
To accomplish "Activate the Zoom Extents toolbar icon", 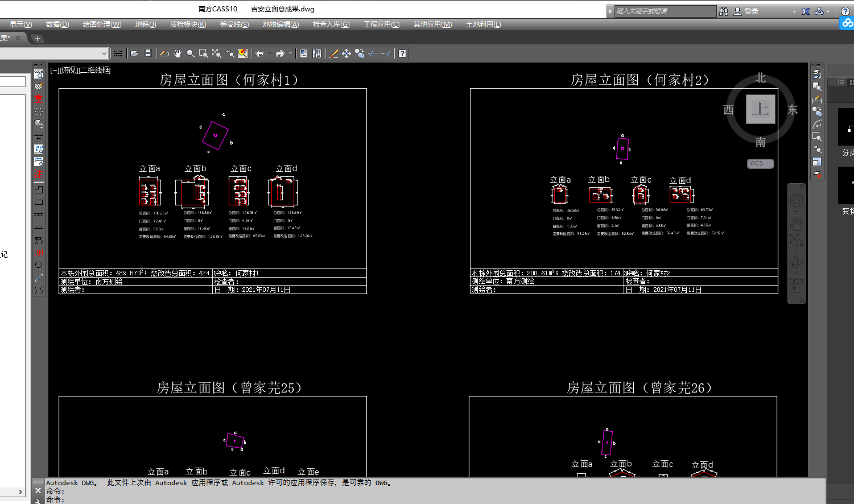I will tap(217, 53).
